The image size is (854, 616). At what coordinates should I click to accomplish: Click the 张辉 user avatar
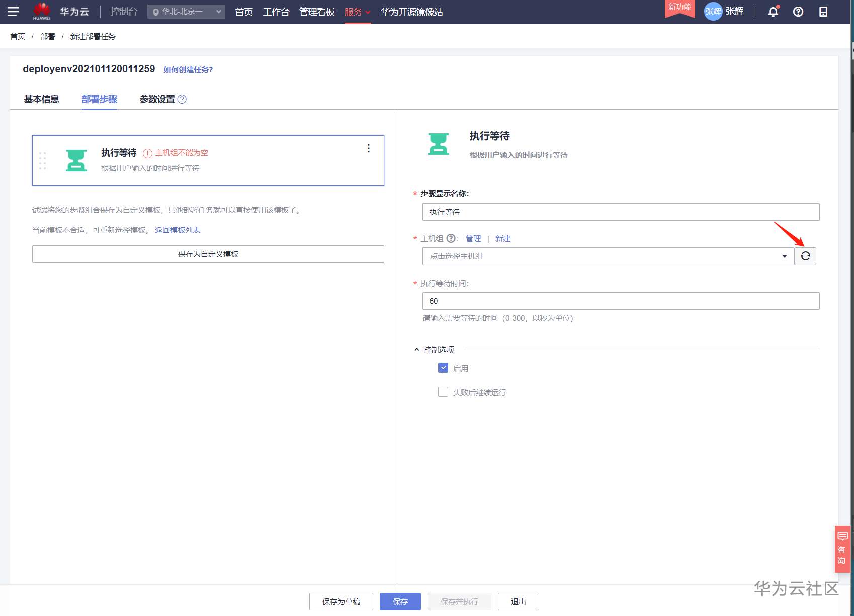click(x=713, y=12)
